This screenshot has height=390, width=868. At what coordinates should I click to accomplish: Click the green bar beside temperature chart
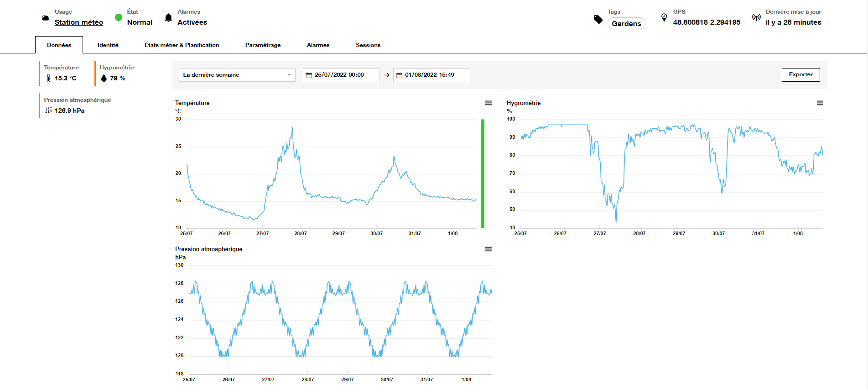point(483,174)
